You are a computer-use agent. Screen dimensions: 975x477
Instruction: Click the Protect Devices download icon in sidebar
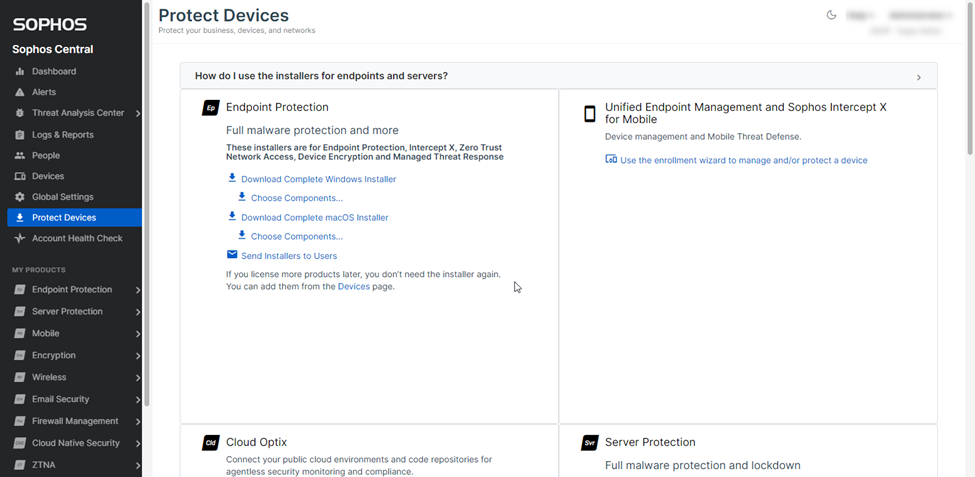[x=20, y=218]
